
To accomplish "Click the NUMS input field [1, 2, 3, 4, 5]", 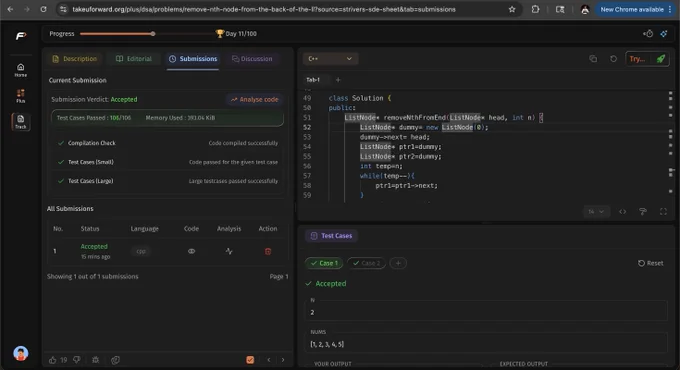I will [x=486, y=344].
